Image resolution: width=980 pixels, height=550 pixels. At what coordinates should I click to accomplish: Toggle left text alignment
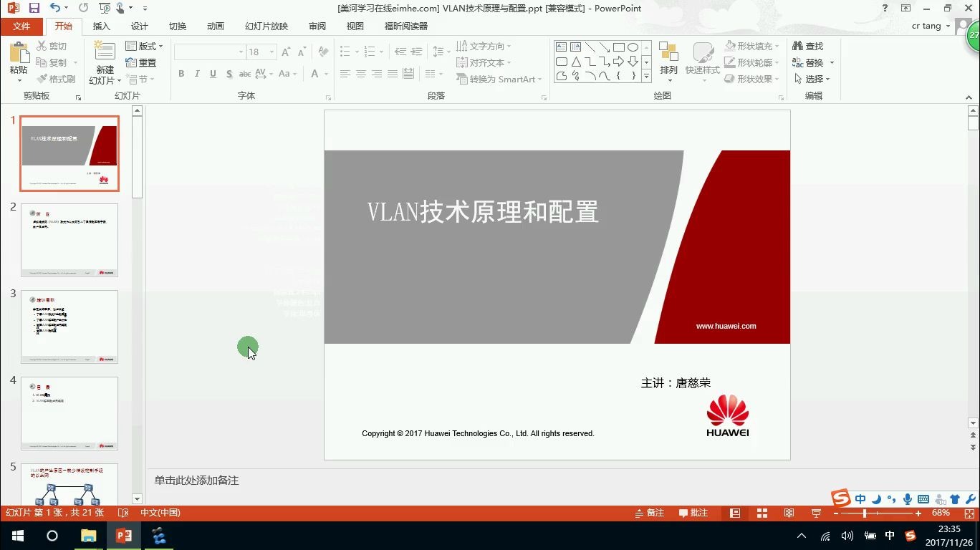click(x=345, y=74)
